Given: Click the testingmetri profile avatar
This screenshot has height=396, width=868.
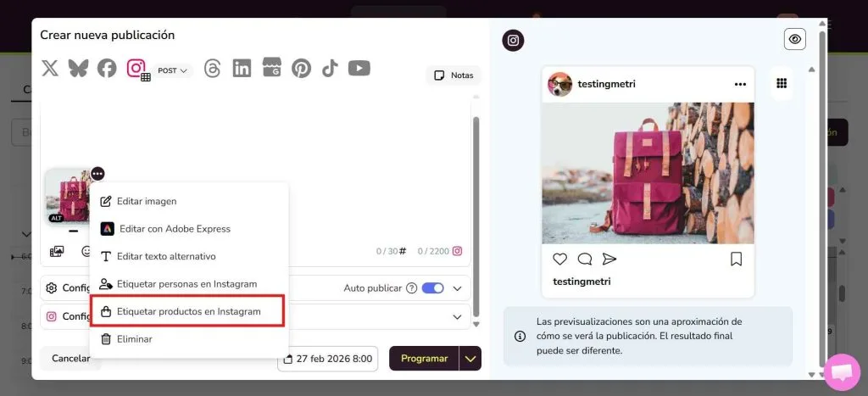Looking at the screenshot, I should (560, 84).
